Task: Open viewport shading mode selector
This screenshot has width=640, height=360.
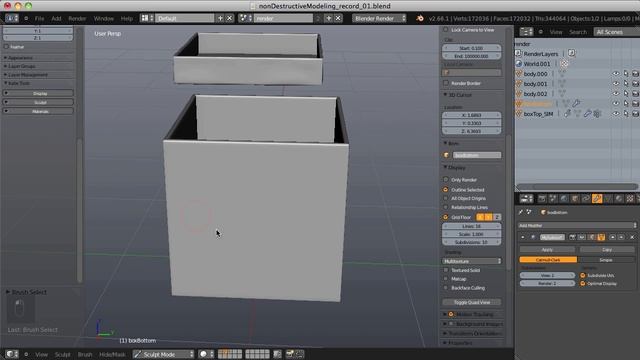Action: [205, 354]
